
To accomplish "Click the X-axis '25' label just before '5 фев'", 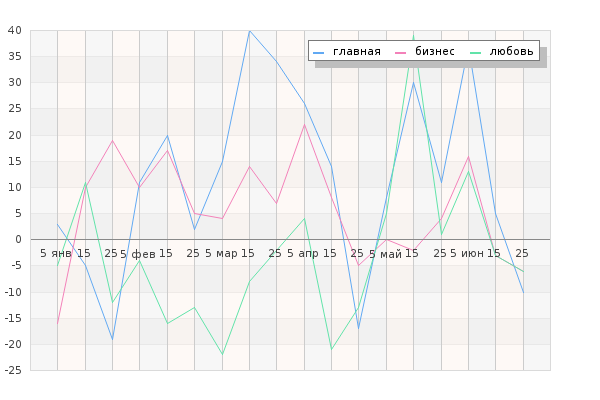I will (x=111, y=253).
